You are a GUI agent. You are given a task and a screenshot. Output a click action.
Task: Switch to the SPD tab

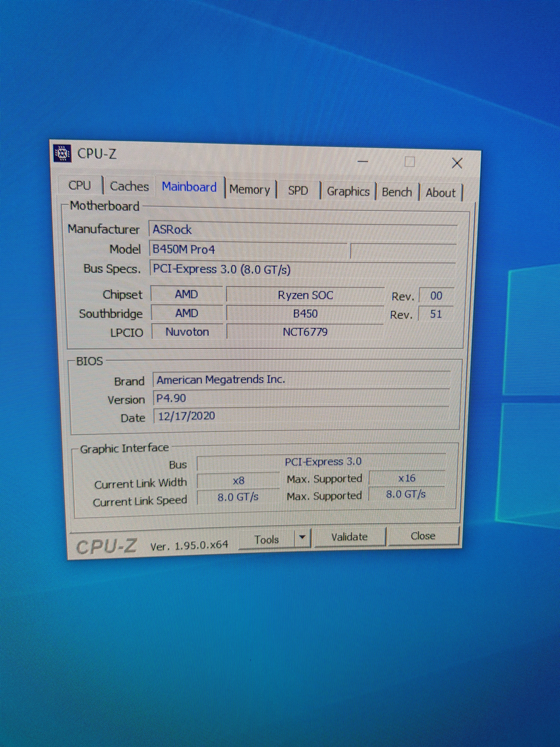point(298,191)
